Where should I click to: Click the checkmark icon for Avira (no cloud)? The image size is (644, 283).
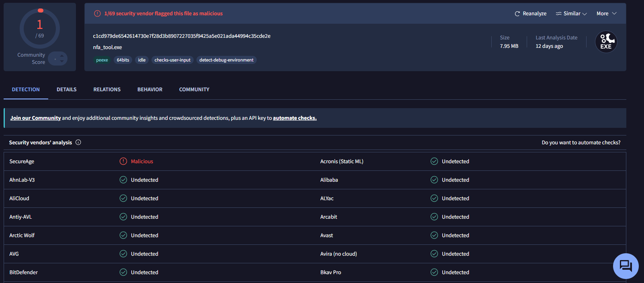434,254
